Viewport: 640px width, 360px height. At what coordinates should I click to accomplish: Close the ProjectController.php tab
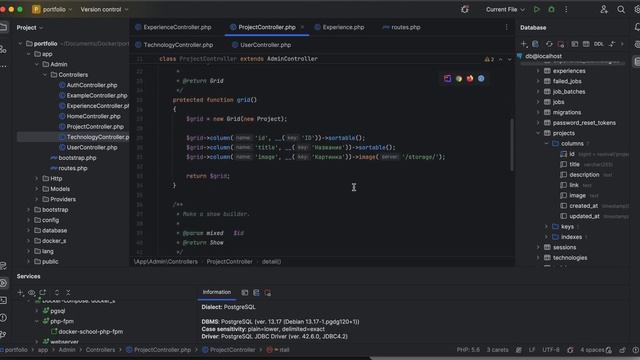pos(302,27)
